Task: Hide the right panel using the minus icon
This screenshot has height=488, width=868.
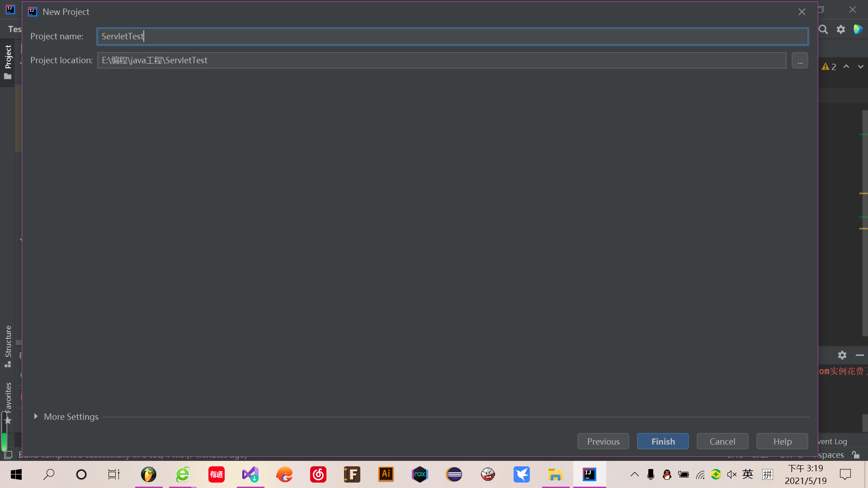Action: click(859, 356)
